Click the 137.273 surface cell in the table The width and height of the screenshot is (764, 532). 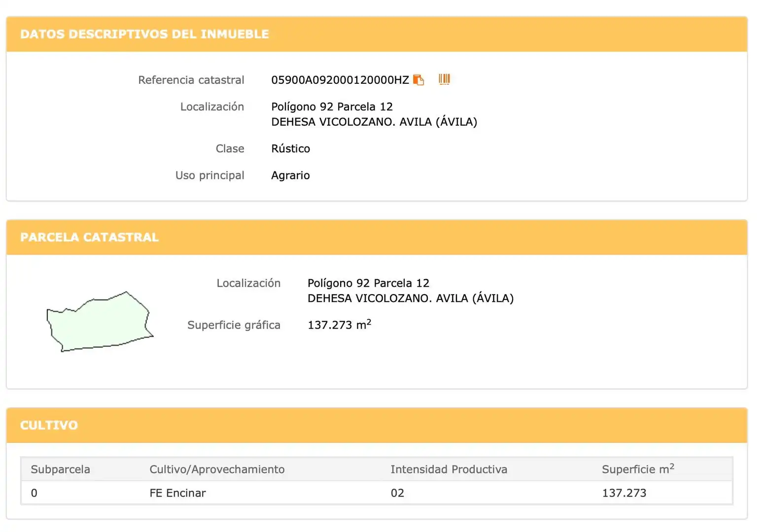coord(624,493)
